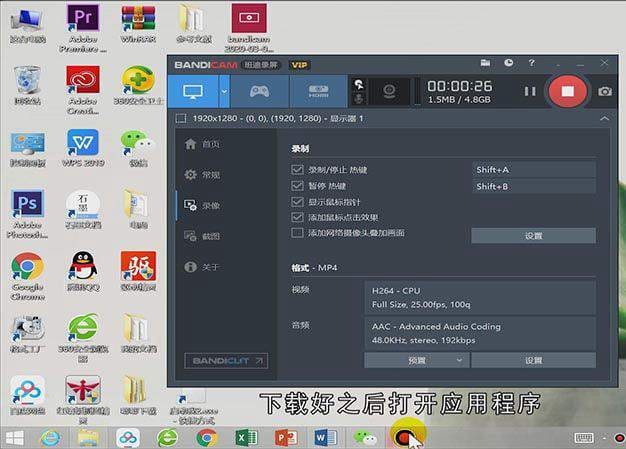Switch to game recording mode
Viewport: 626px width, 449px height.
pos(260,91)
